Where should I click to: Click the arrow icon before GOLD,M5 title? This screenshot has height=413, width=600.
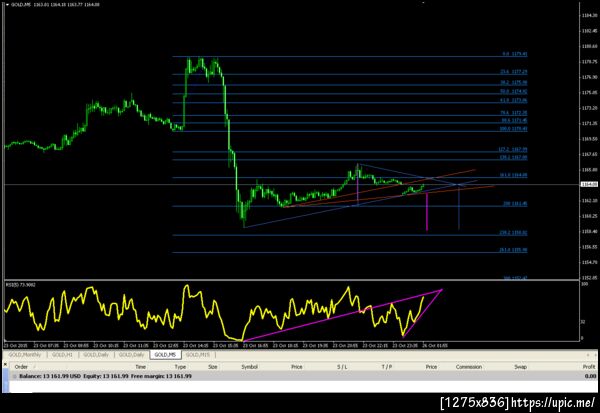tap(7, 5)
